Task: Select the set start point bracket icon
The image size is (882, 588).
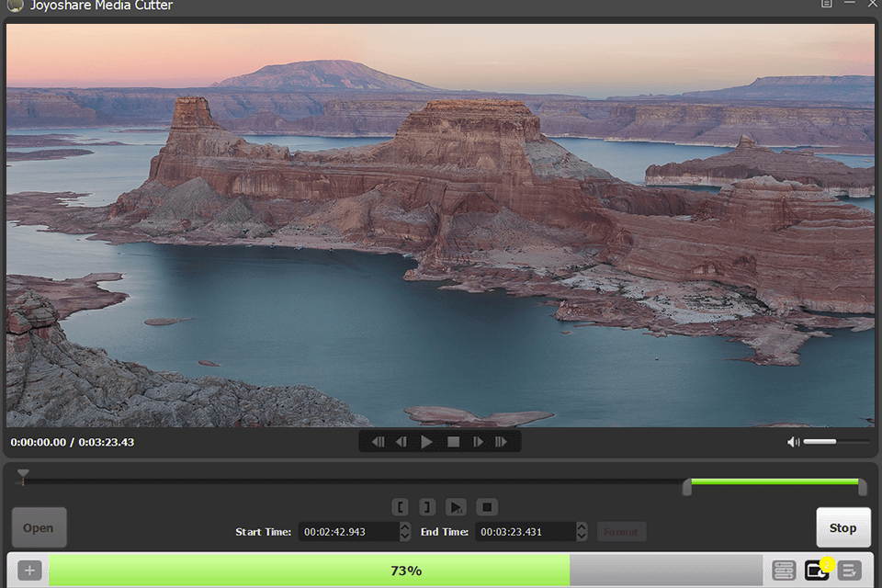Action: (x=401, y=506)
